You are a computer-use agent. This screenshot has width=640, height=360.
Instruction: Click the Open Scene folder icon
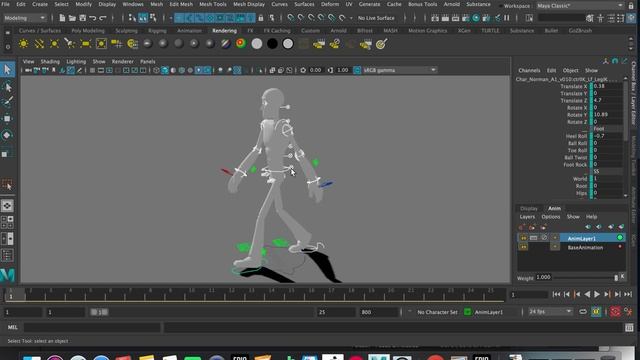[x=72, y=18]
